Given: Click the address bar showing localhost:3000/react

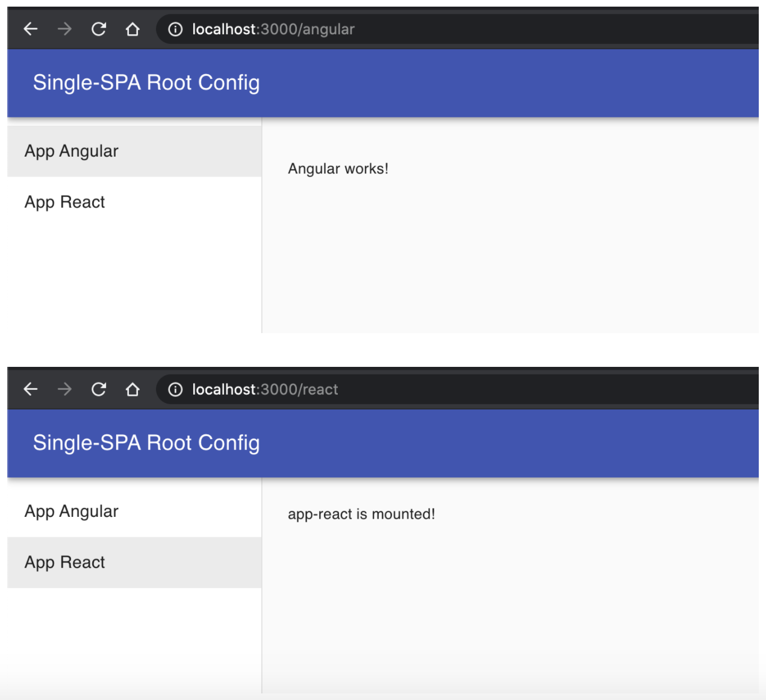Looking at the screenshot, I should click(265, 389).
